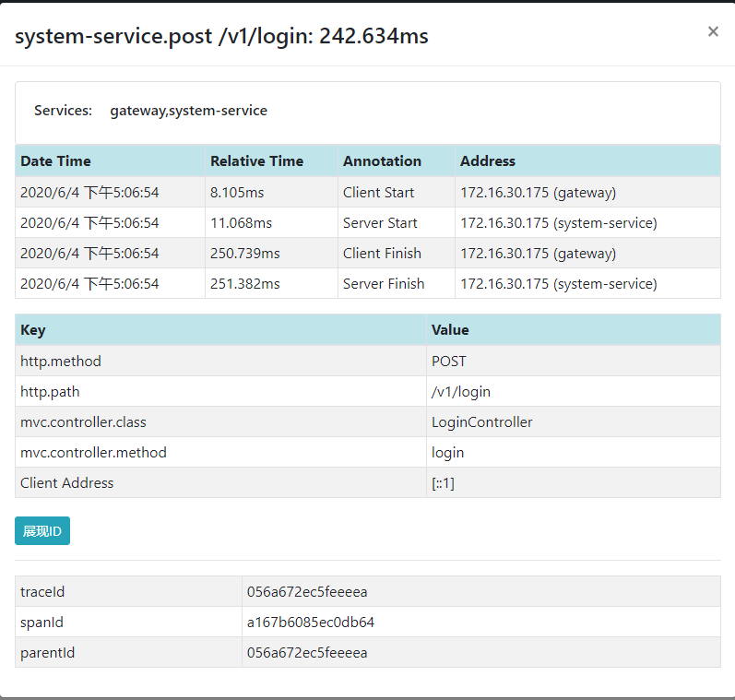Click the Services gateway,system-service text

click(188, 111)
